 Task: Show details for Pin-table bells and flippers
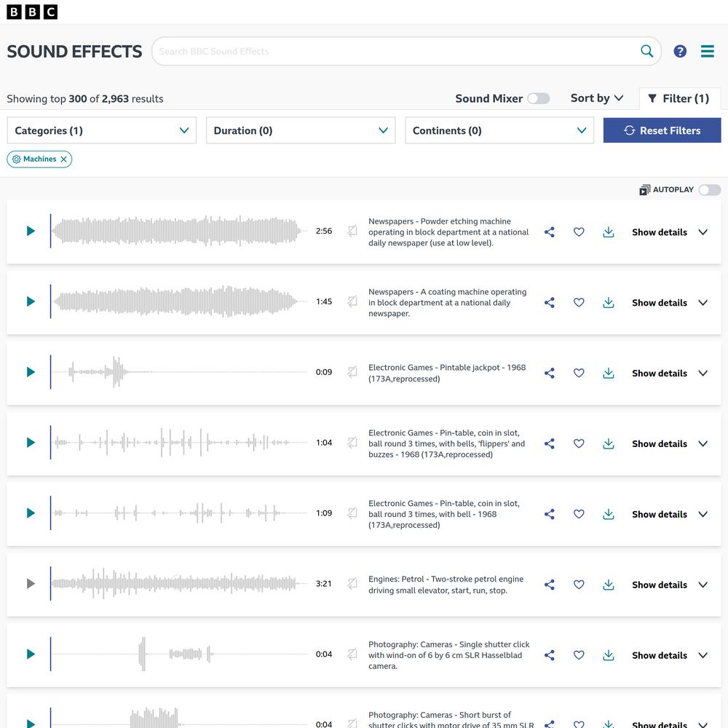[670, 444]
